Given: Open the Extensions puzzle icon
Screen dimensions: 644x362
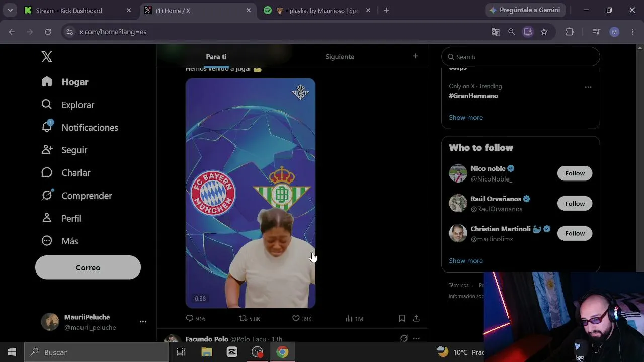Looking at the screenshot, I should click(x=570, y=32).
